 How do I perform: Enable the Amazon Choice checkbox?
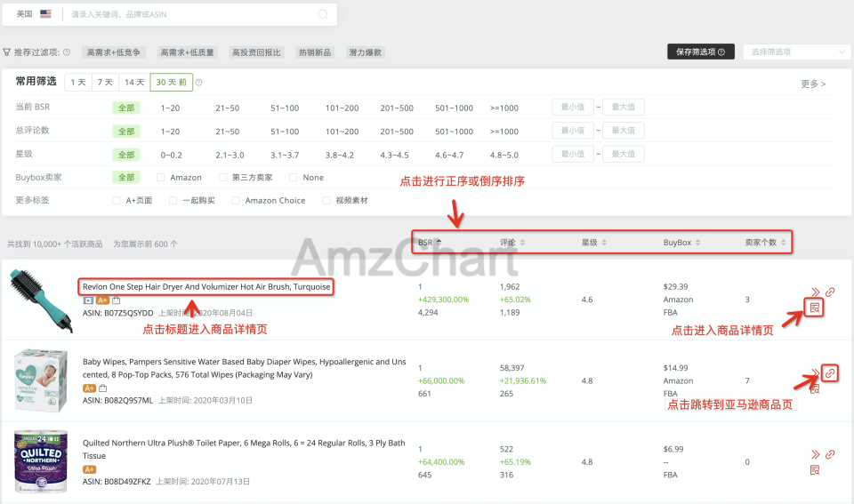tap(235, 200)
